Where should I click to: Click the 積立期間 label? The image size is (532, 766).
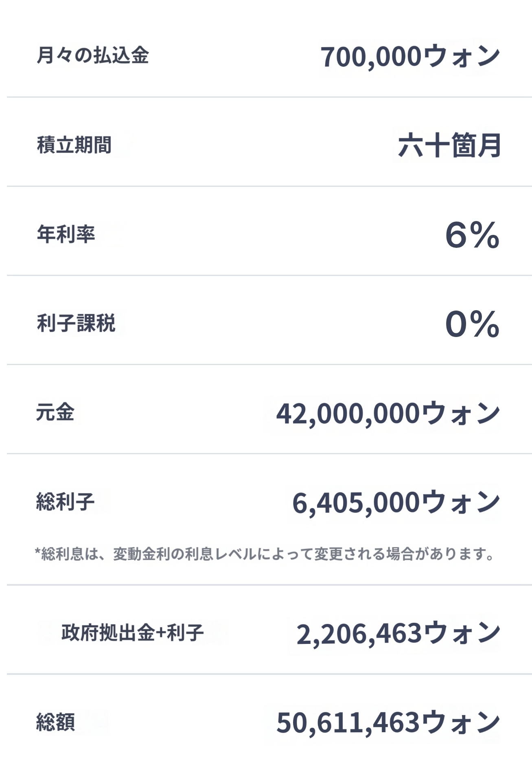coord(74,145)
